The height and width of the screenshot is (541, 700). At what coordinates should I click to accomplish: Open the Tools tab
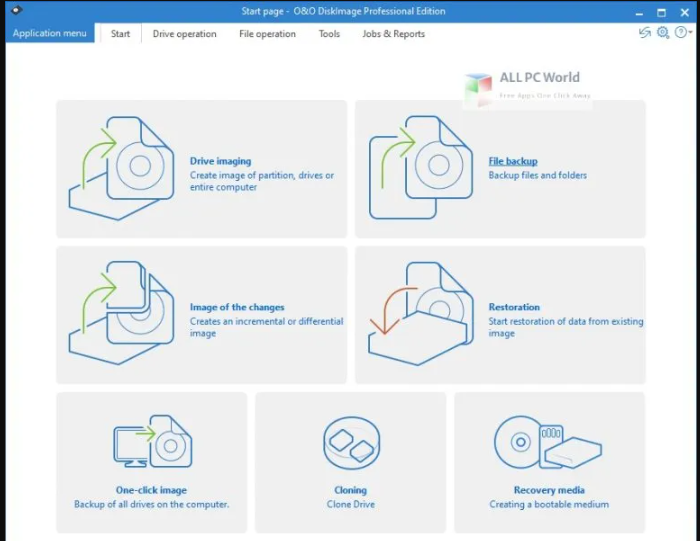(329, 34)
